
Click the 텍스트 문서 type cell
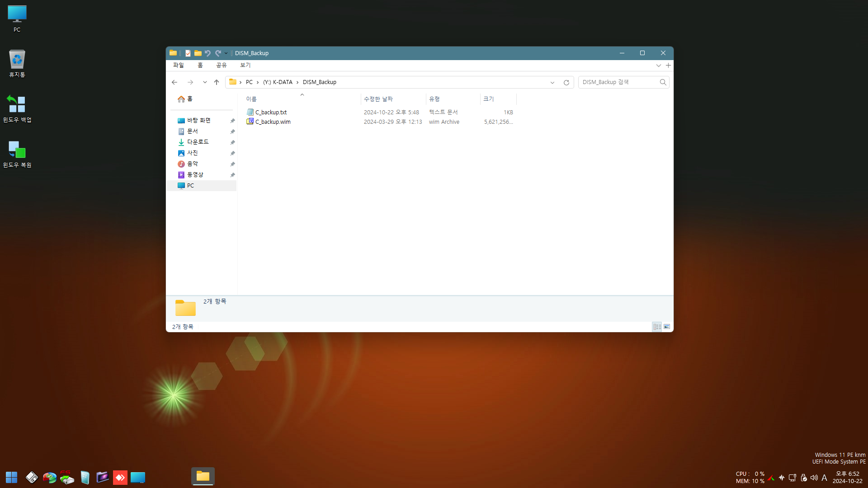coord(443,113)
